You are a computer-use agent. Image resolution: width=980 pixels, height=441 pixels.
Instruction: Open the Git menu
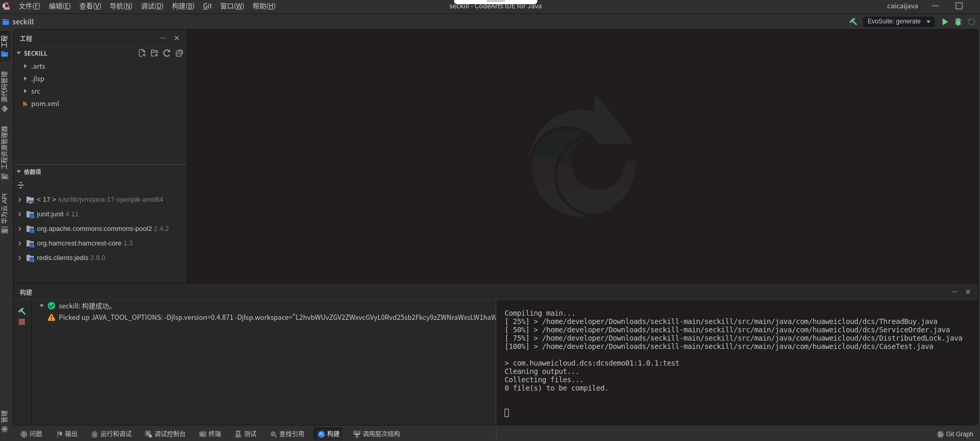[x=208, y=6]
